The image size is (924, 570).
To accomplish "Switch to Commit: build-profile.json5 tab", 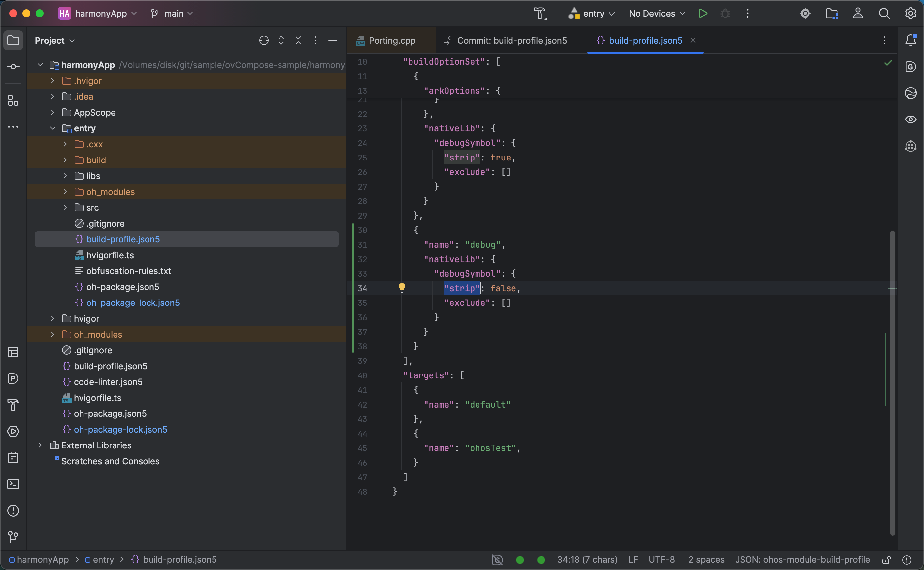I will point(511,40).
